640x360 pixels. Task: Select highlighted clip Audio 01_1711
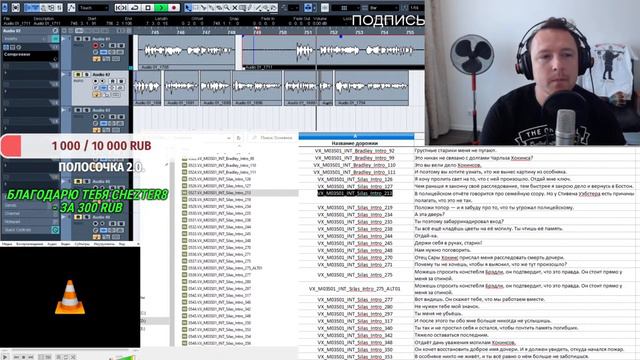tap(333, 52)
